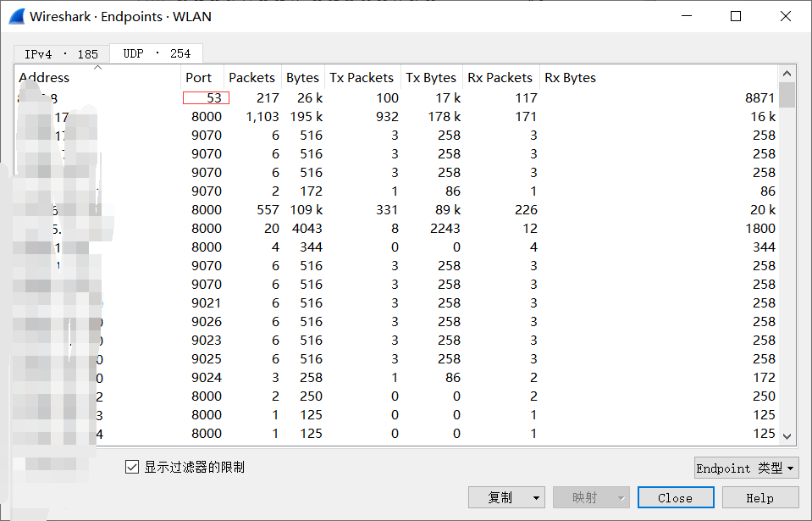Select the UDP · 254 tab
The image size is (812, 521).
(157, 53)
